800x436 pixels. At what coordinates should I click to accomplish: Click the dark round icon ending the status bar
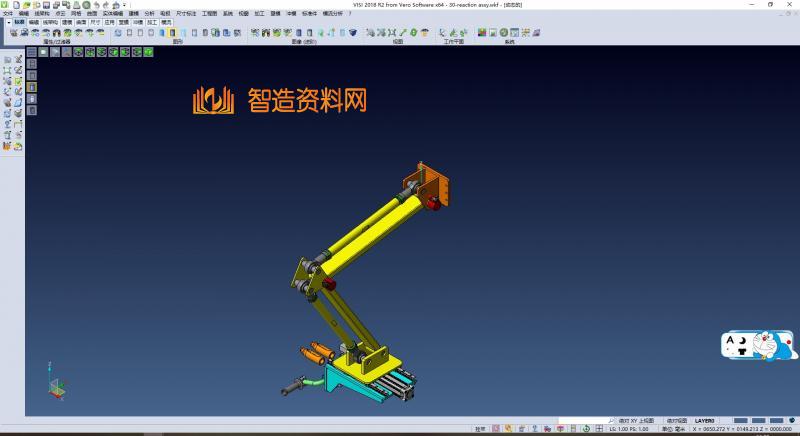tap(792, 420)
